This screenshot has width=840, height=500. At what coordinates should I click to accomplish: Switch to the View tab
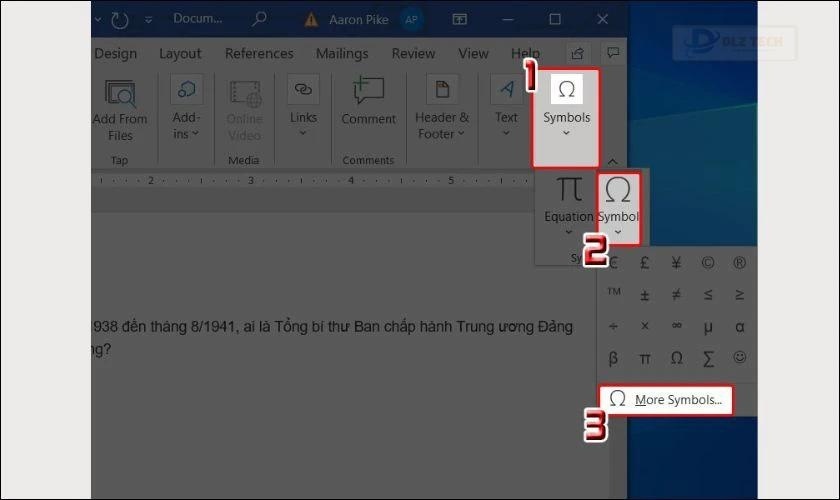click(473, 54)
